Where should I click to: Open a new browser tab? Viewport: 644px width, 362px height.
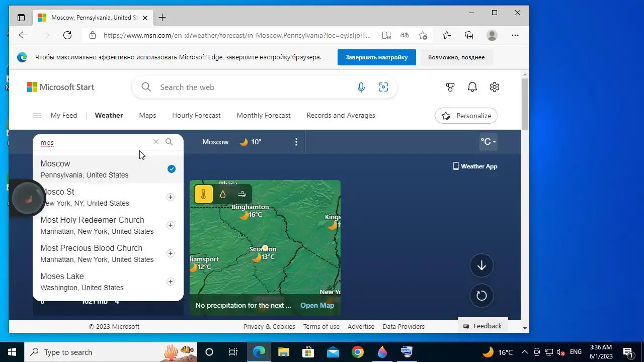coord(162,18)
